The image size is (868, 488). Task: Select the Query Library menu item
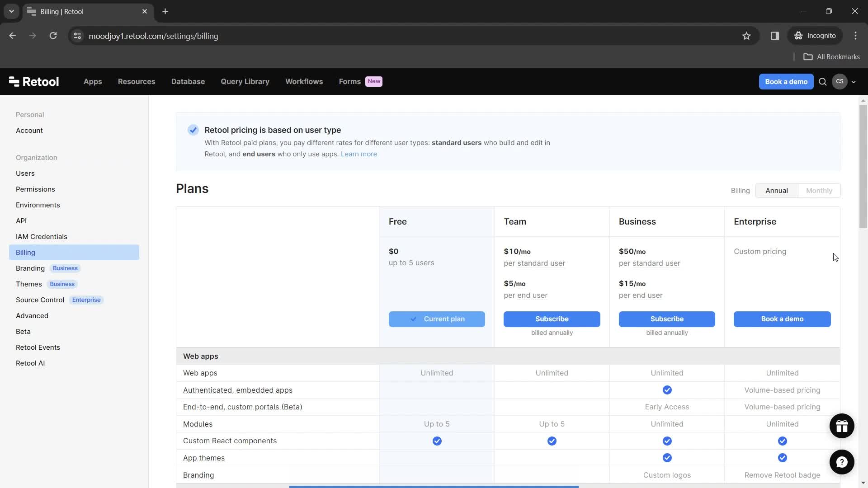click(x=245, y=81)
